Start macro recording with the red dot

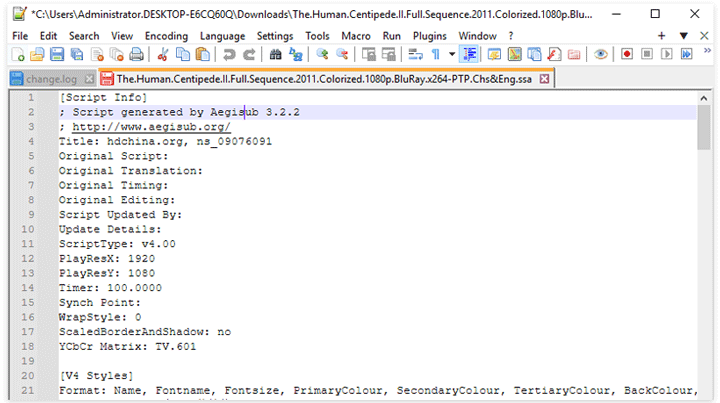tap(626, 54)
